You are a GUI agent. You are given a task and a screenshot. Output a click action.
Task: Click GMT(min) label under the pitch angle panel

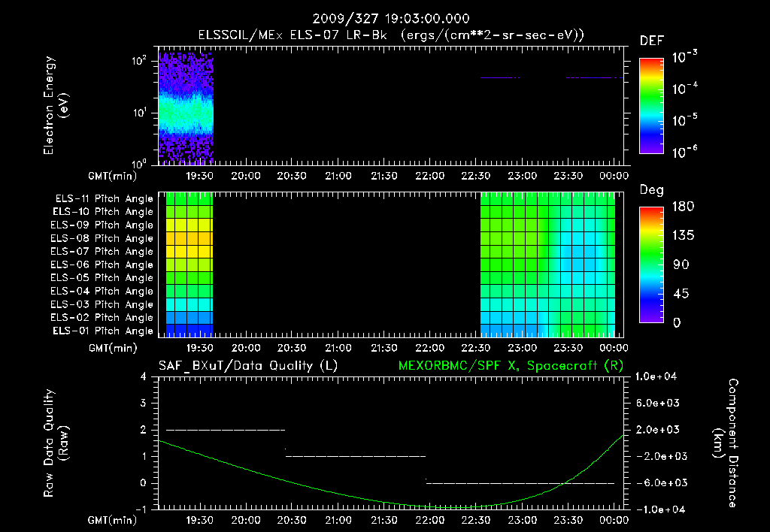point(113,348)
